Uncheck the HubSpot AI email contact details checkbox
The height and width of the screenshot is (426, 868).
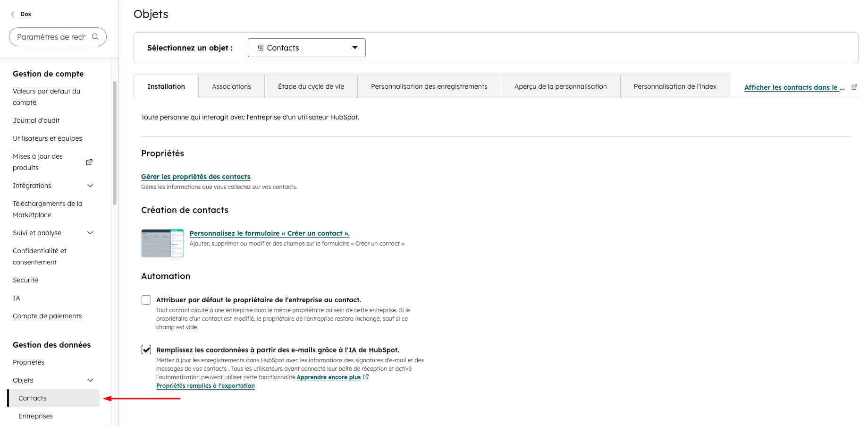(146, 349)
